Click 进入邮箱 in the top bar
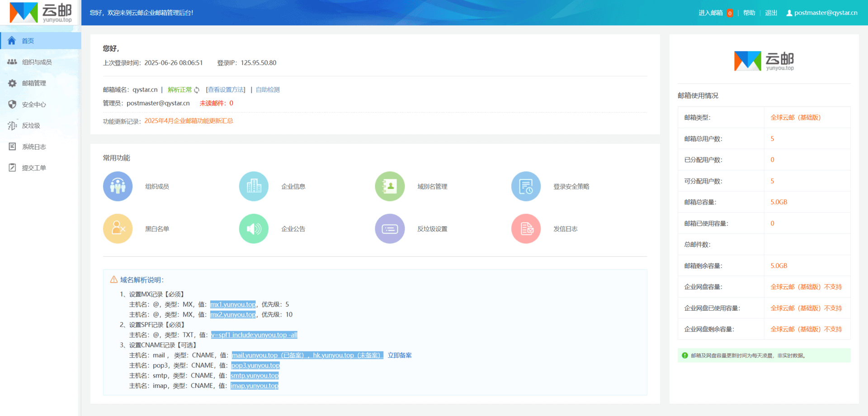 pos(710,13)
